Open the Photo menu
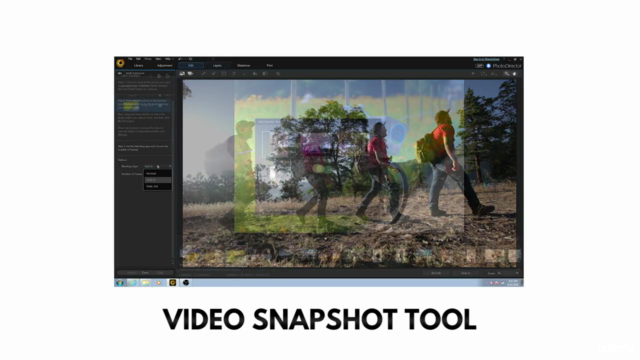The image size is (640, 360). point(148,59)
